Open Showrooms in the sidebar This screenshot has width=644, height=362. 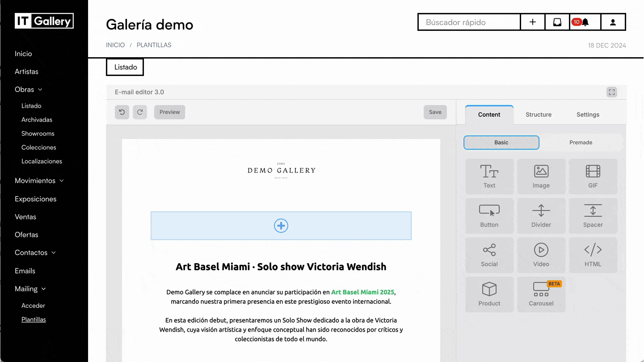tap(38, 134)
